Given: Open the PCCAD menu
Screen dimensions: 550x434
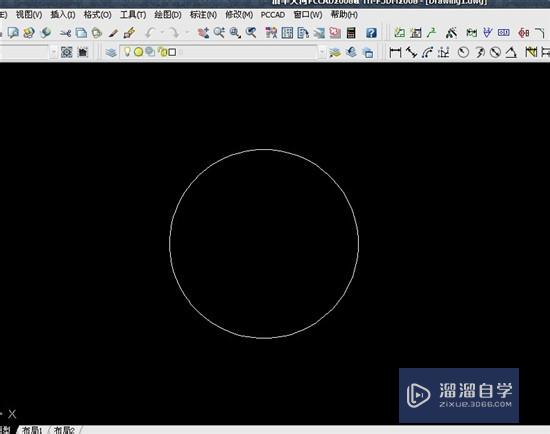Looking at the screenshot, I should (x=273, y=15).
